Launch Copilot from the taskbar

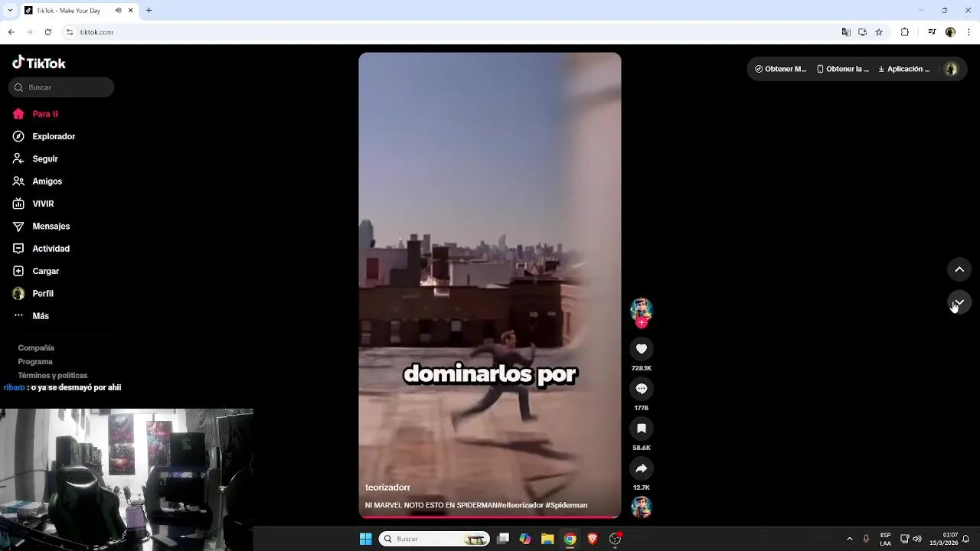pos(525,539)
